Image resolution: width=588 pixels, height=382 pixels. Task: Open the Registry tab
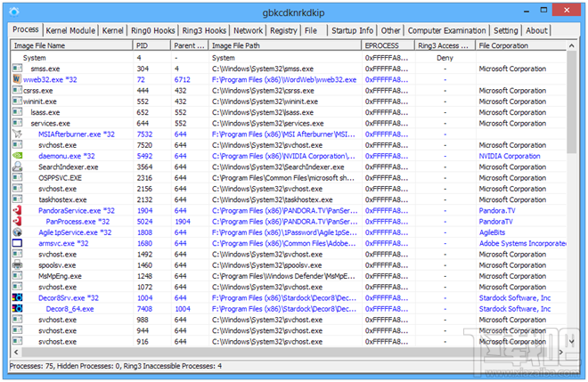click(x=283, y=30)
